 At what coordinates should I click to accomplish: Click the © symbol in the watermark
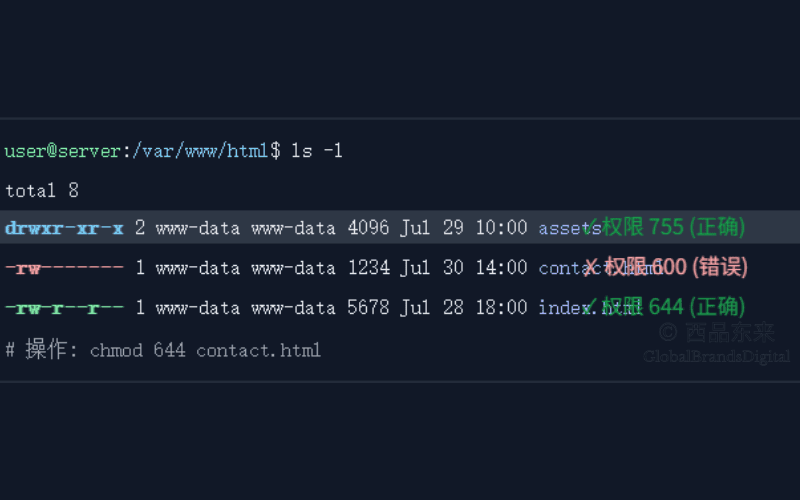(668, 333)
